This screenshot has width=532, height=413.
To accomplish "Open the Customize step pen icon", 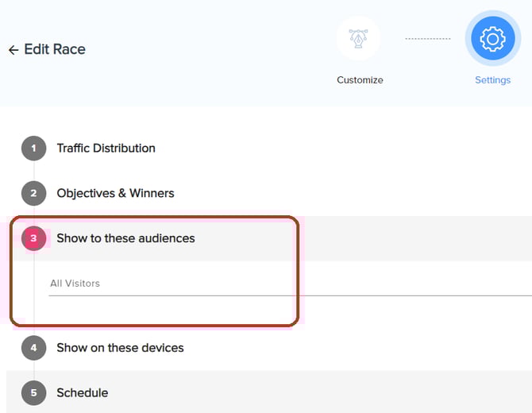I will pos(359,39).
